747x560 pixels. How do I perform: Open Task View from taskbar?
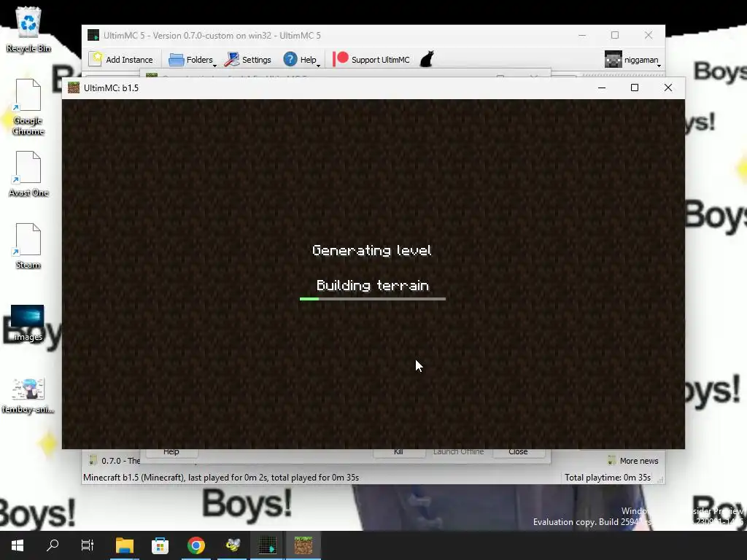tap(88, 545)
